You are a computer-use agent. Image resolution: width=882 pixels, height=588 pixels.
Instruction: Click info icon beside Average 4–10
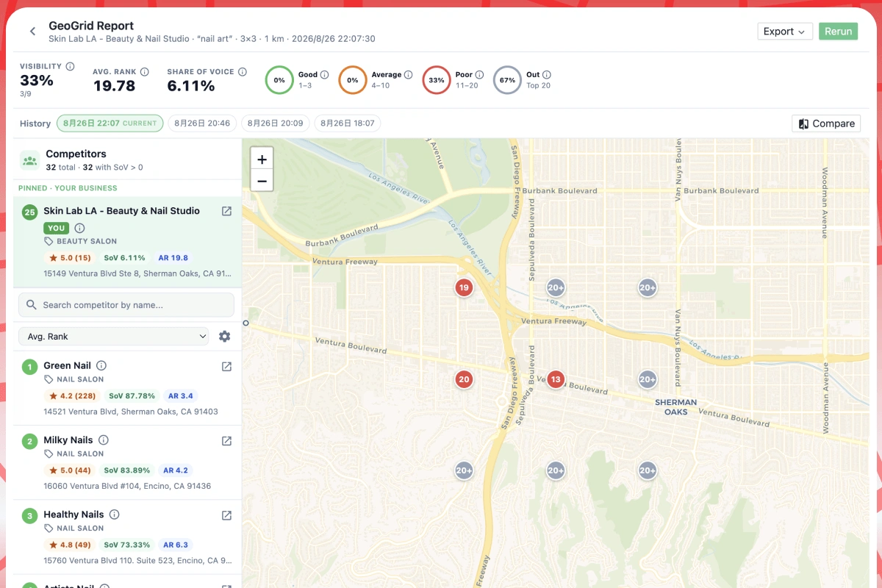(408, 75)
